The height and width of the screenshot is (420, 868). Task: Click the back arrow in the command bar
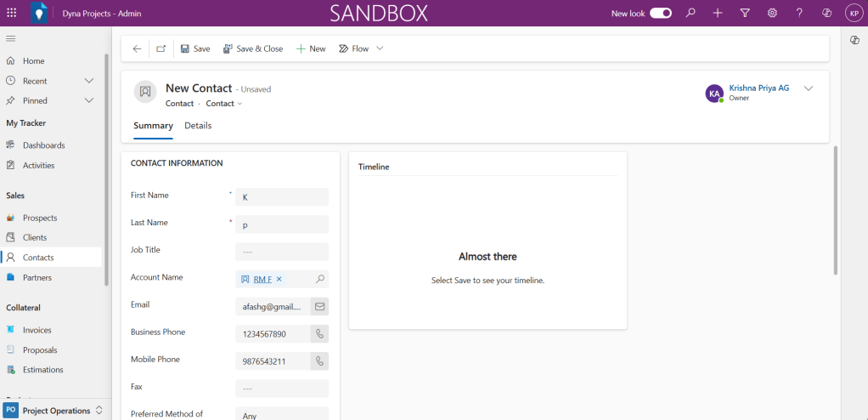(x=138, y=49)
